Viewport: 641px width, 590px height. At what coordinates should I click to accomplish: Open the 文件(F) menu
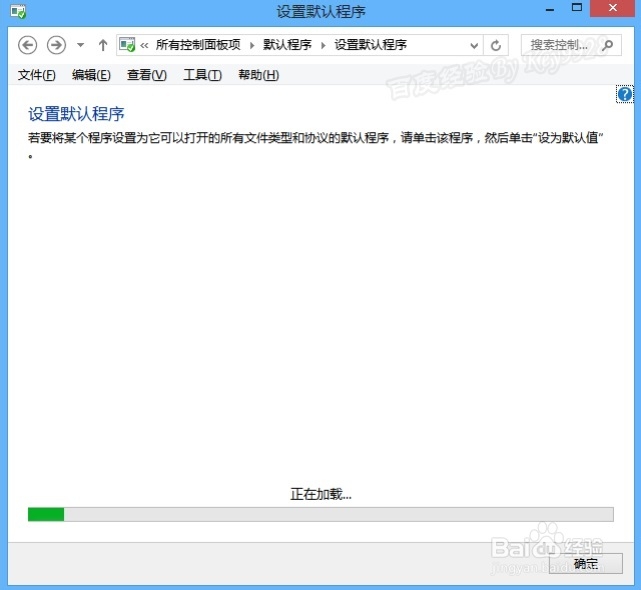pos(36,75)
